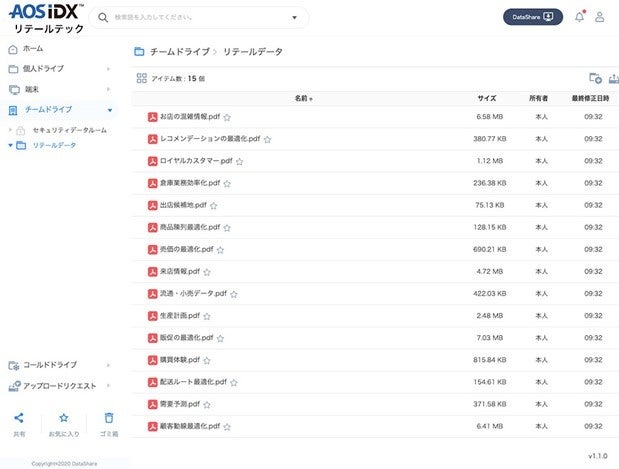
Task: Click リテールデータ breadcrumb link
Action: 253,52
